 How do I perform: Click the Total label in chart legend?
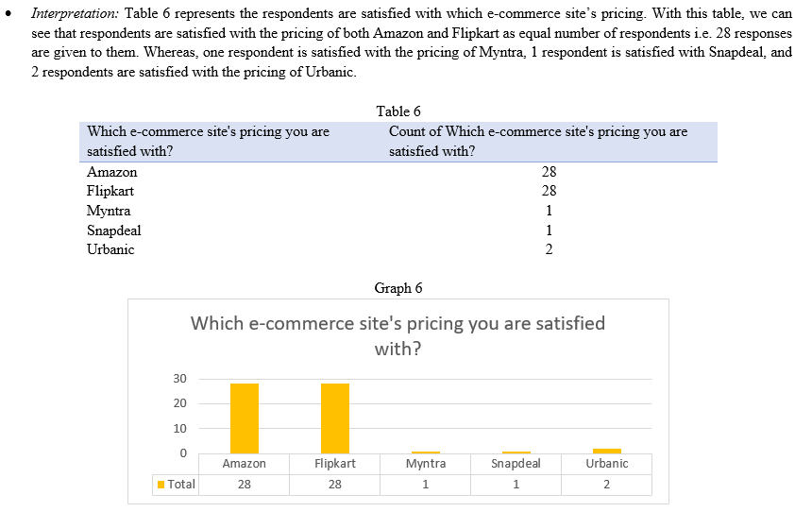181,485
